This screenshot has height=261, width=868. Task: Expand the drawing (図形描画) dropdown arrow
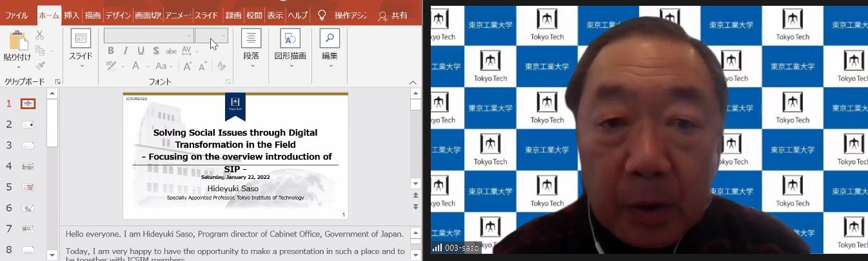pos(290,66)
